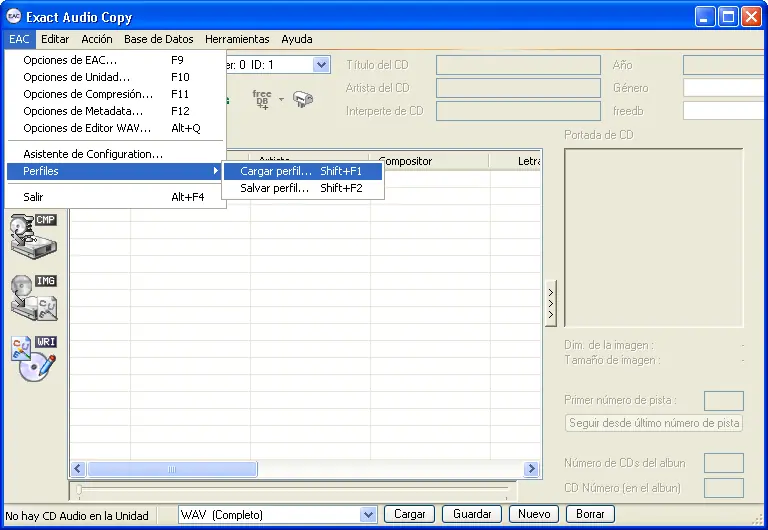Screen dimensions: 768x530
Task: Click 'No hay CD Audio en la Unidad' status
Action: tap(77, 516)
